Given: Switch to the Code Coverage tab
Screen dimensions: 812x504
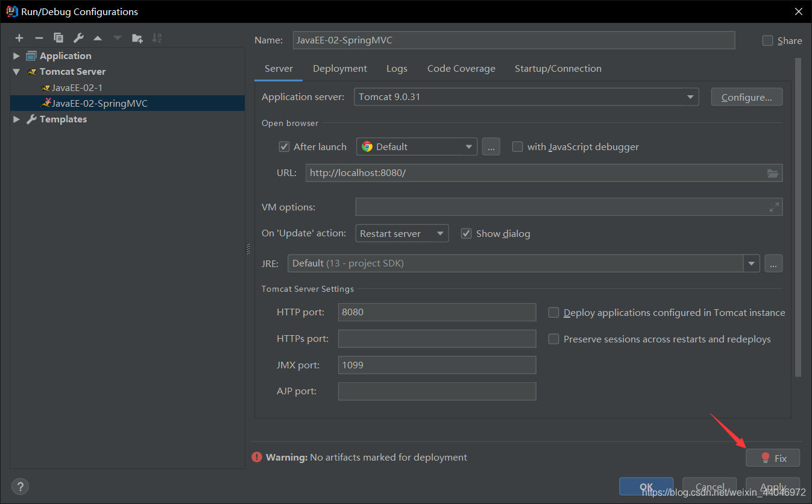Looking at the screenshot, I should coord(461,69).
